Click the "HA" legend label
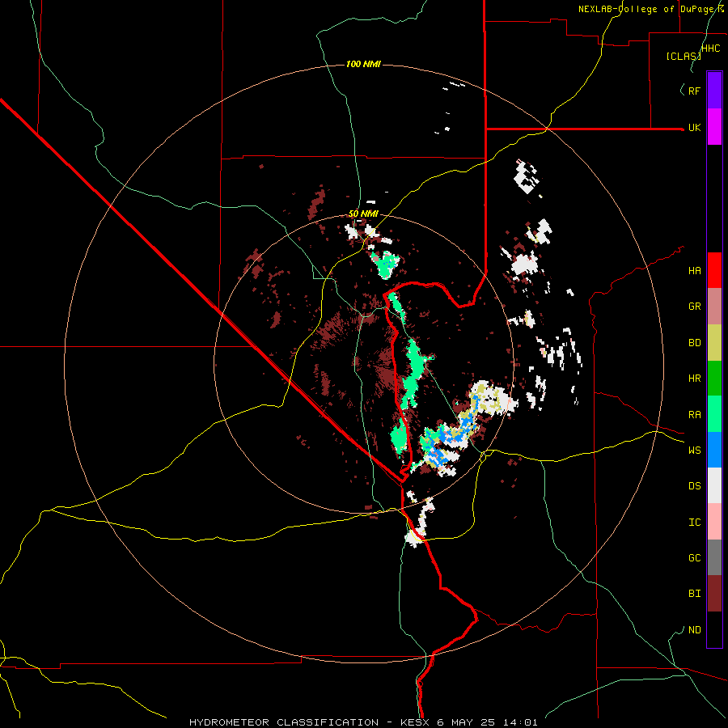The height and width of the screenshot is (728, 728). point(694,271)
